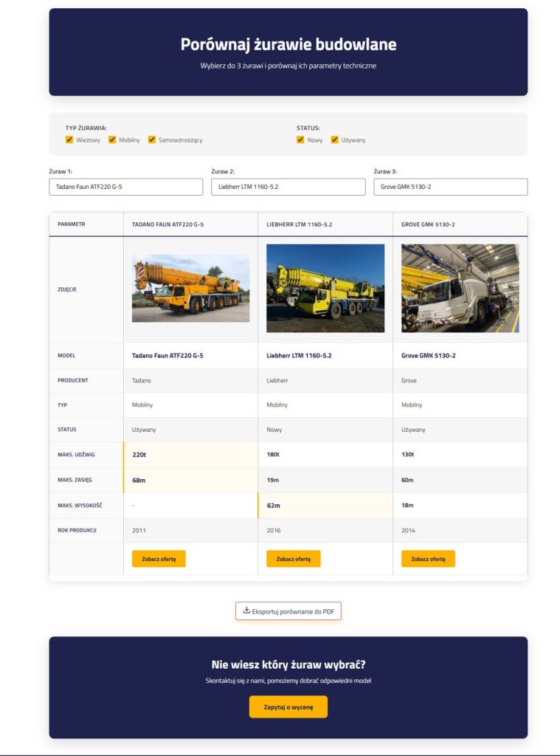The image size is (560, 756).
Task: Click the 62m max height value
Action: point(273,506)
